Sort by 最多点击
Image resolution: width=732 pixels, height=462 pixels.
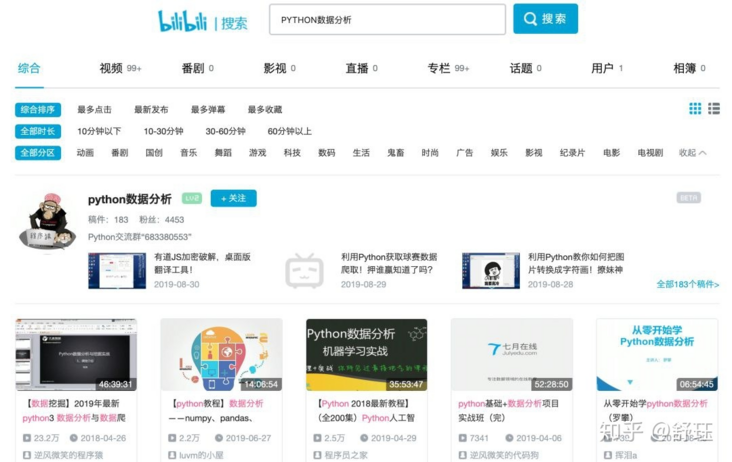coord(94,110)
